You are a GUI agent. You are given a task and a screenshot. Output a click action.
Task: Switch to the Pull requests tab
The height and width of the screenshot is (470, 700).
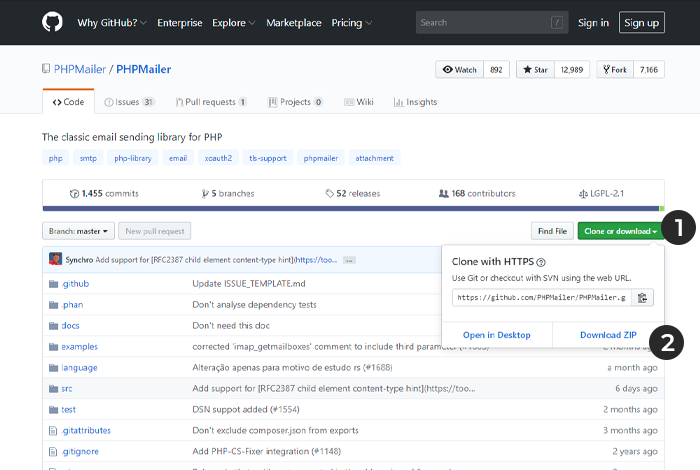point(211,102)
